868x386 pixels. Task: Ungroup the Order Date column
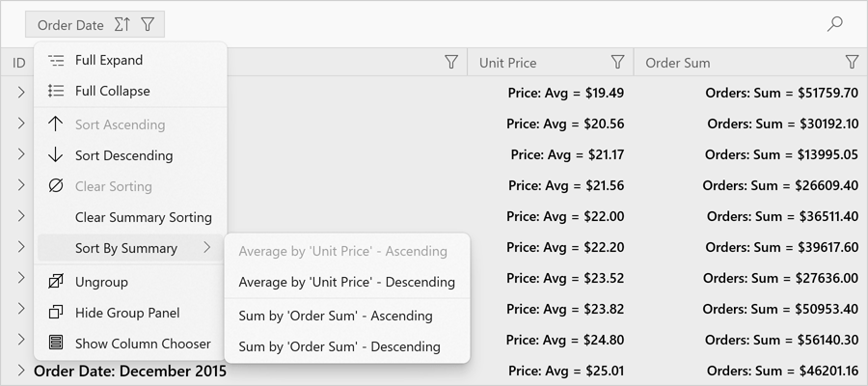pos(101,282)
